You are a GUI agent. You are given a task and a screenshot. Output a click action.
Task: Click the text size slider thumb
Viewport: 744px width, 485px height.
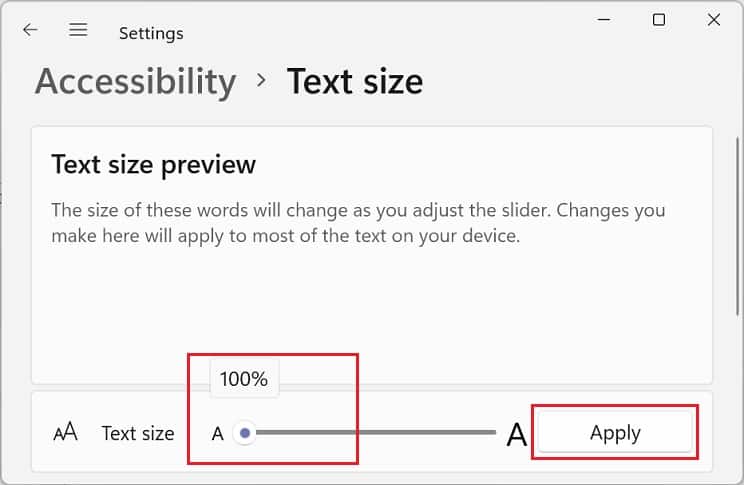(x=245, y=433)
